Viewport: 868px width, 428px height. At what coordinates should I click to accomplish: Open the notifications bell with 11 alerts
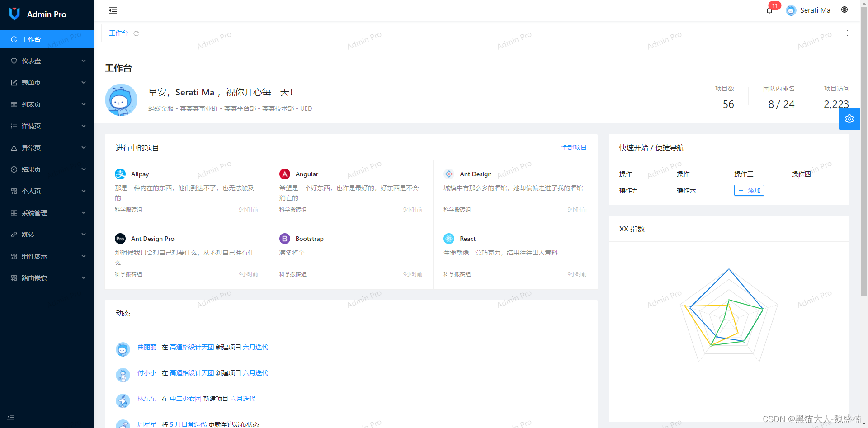pos(769,10)
